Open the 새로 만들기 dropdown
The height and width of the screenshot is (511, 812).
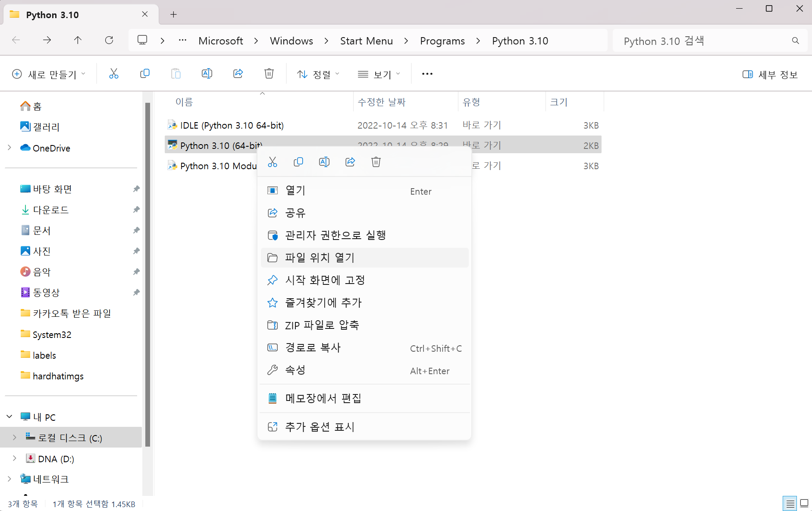[x=48, y=74]
